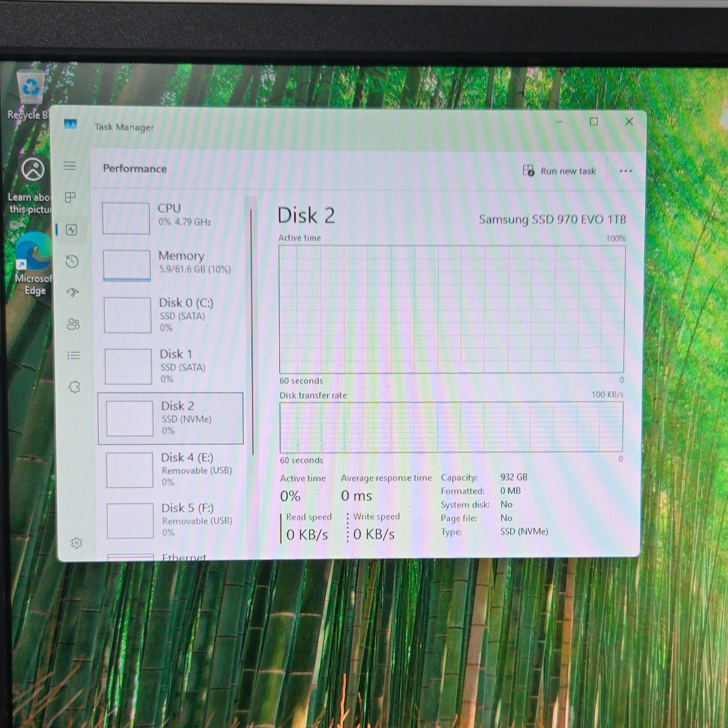Click the Type value SSD (NVMe)
Viewport: 728px width, 728px height.
click(x=524, y=532)
